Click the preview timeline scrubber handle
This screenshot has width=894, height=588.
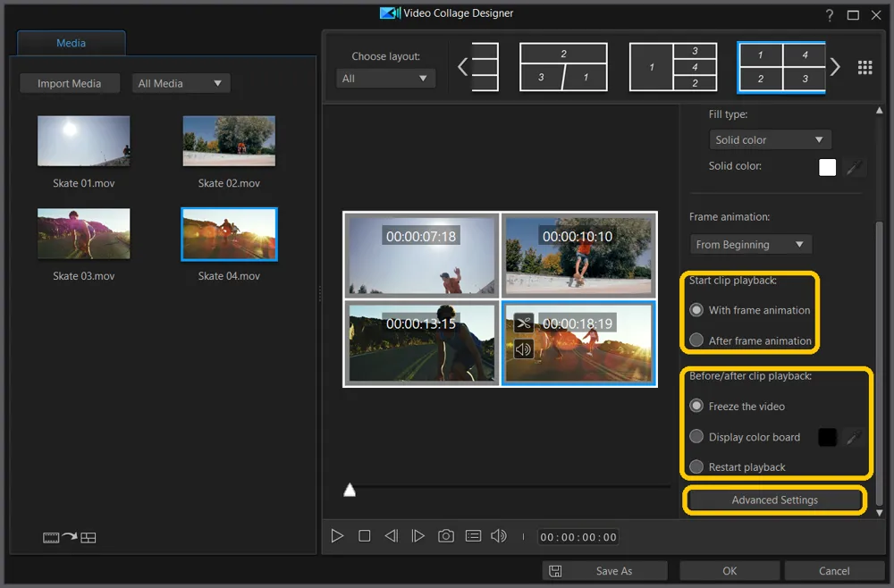pos(350,490)
